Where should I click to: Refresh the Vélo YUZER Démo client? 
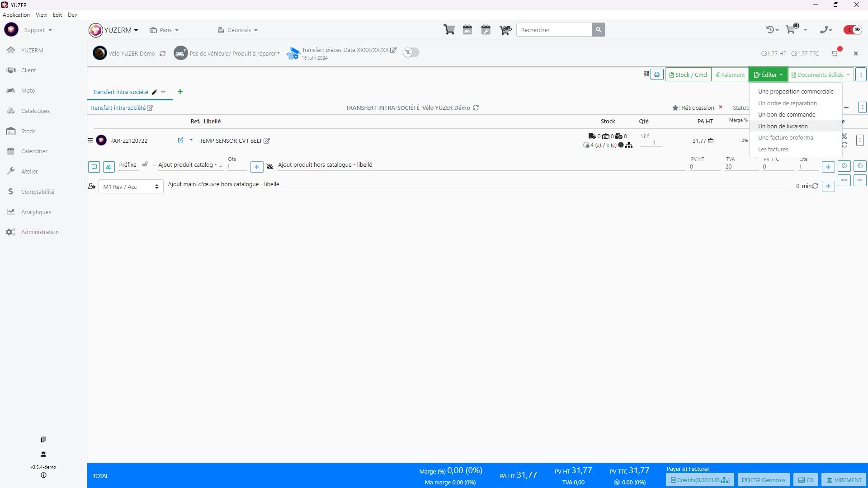162,53
